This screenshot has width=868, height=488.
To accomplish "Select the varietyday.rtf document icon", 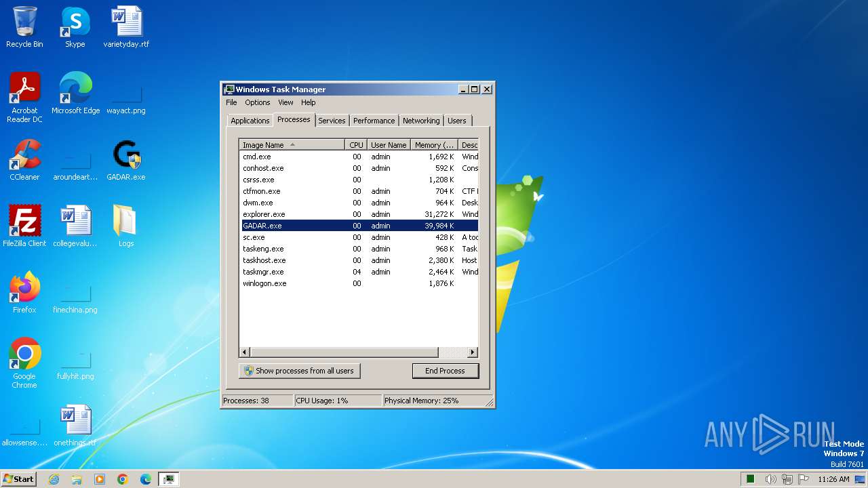I will 126,27.
